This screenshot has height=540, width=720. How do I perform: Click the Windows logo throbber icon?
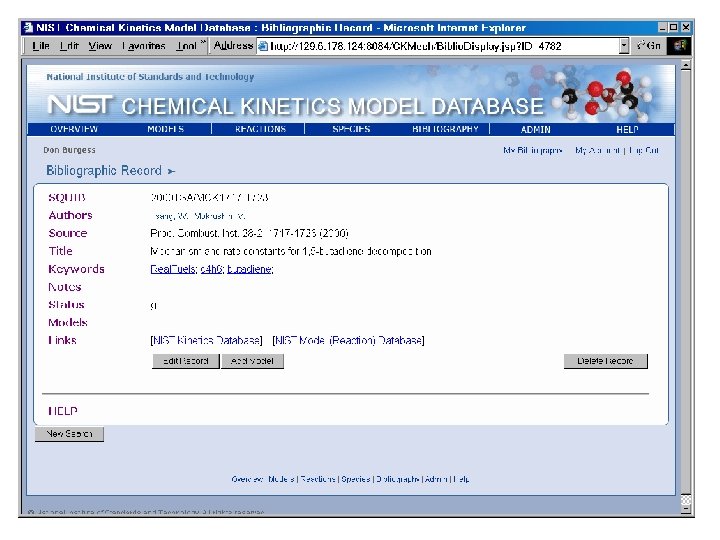pos(680,46)
